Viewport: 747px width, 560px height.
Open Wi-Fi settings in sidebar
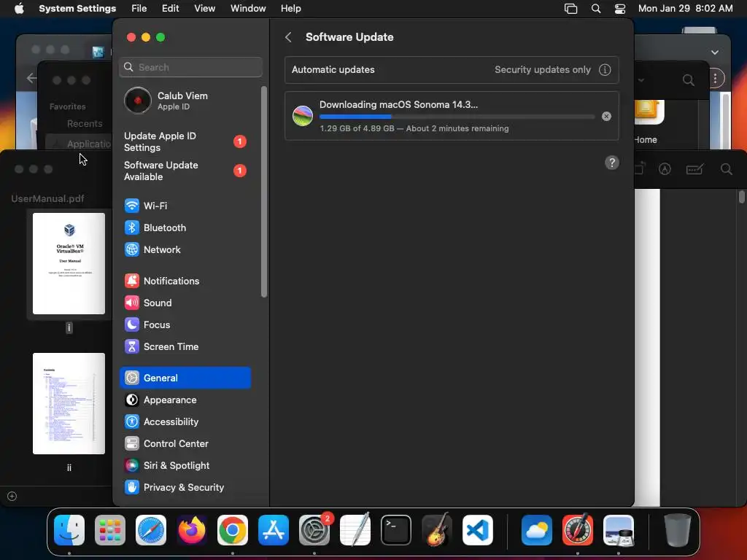click(185, 206)
